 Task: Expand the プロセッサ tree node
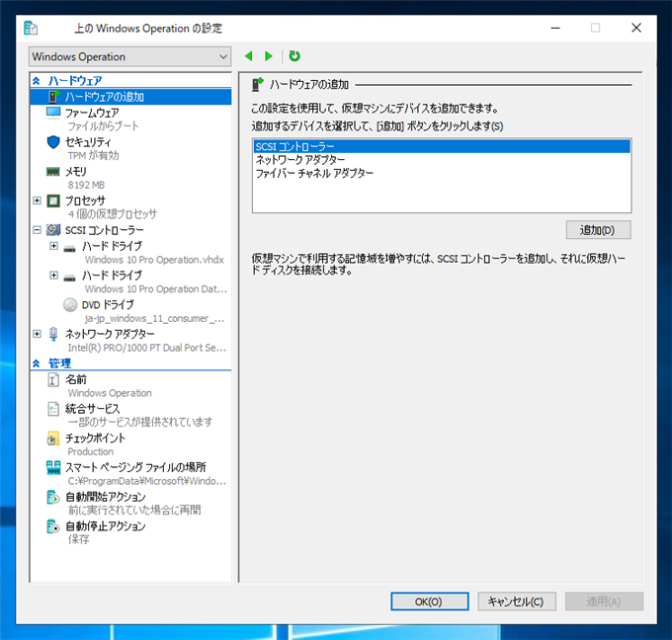point(37,200)
